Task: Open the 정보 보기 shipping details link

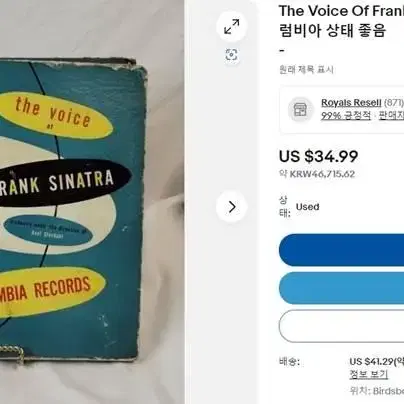Action: coord(369,374)
